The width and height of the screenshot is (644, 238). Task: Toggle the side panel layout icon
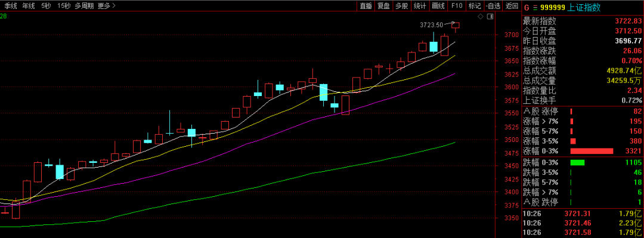(x=490, y=17)
